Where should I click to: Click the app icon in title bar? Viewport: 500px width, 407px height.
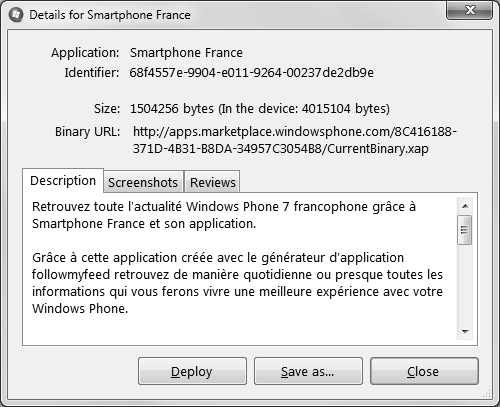[16, 15]
